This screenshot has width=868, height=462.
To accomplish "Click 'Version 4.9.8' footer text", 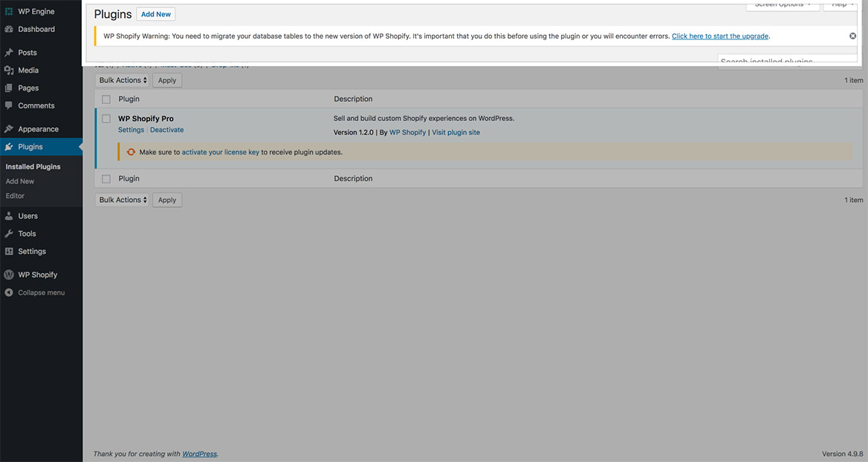I will [x=843, y=454].
